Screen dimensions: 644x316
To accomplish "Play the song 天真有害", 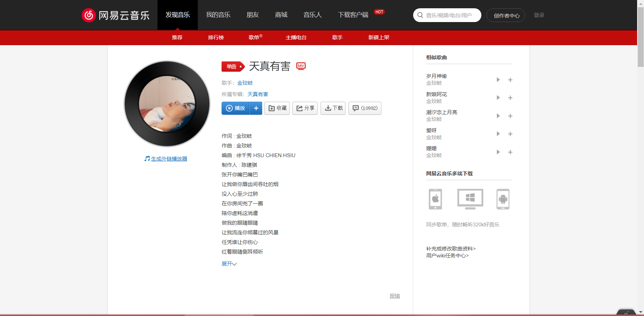I will (235, 108).
